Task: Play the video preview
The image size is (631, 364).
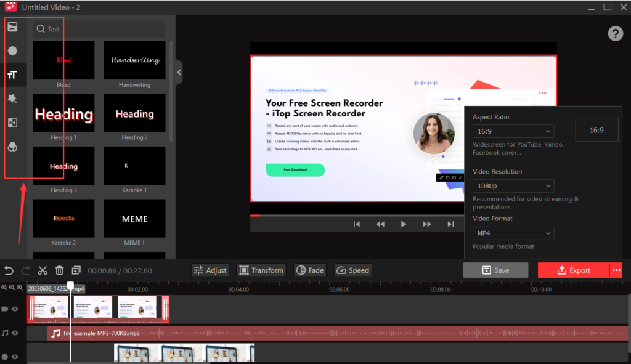Action: [403, 224]
